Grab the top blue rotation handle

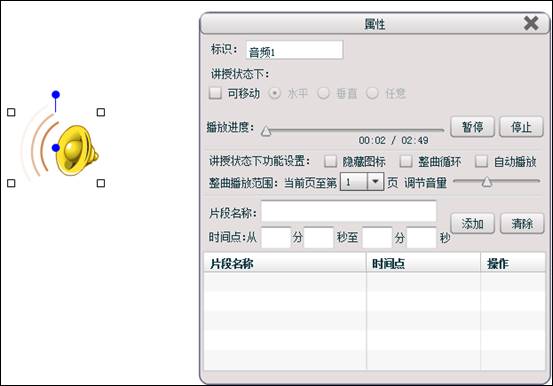(56, 95)
